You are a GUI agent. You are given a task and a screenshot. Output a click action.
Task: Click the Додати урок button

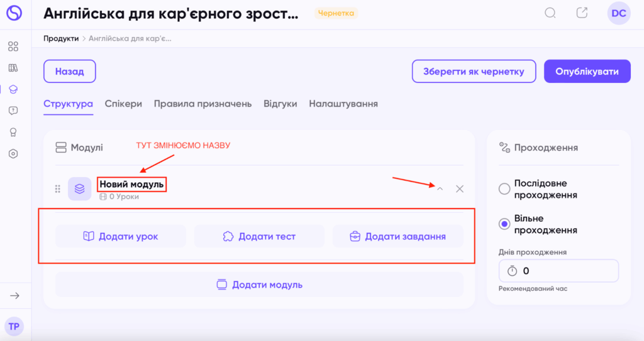click(x=121, y=236)
